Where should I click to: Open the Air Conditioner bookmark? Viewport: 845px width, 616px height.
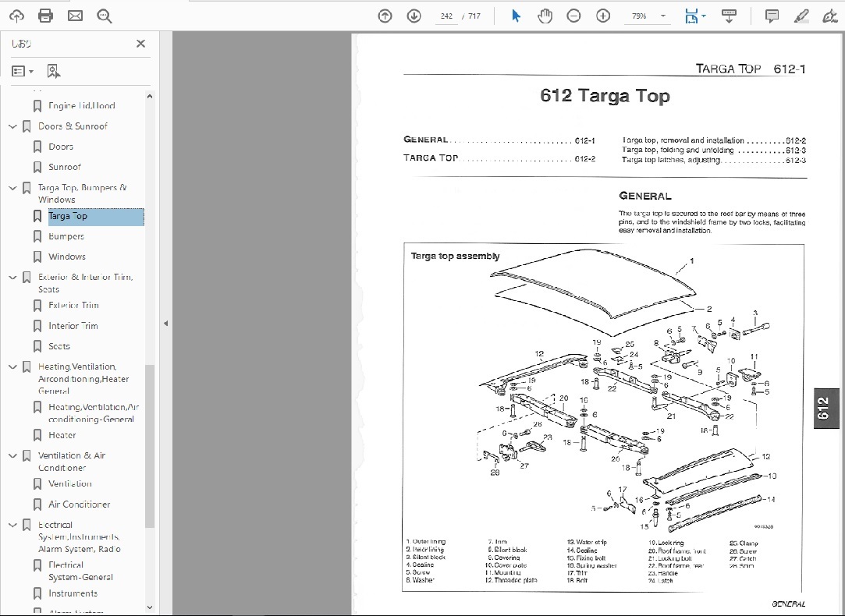point(80,504)
